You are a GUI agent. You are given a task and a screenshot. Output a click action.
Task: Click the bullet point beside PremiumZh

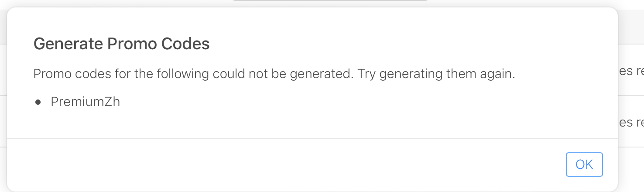38,103
